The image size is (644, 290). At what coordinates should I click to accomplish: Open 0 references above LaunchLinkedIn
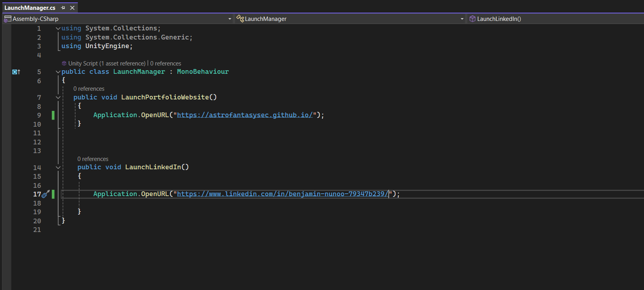pyautogui.click(x=93, y=159)
